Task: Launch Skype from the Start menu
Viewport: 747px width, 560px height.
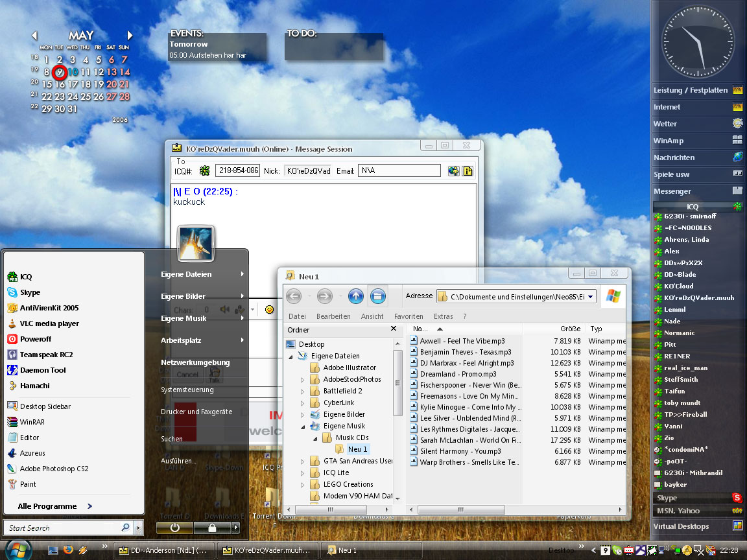Action: click(x=30, y=292)
